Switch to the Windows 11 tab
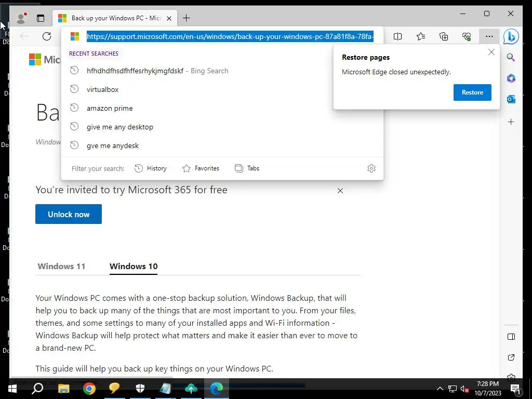This screenshot has height=399, width=532. pyautogui.click(x=61, y=267)
